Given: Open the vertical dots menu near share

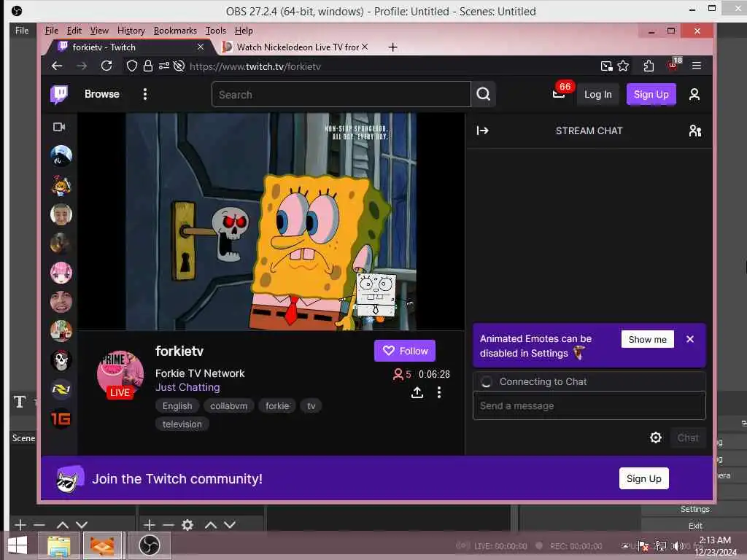Looking at the screenshot, I should coord(438,392).
